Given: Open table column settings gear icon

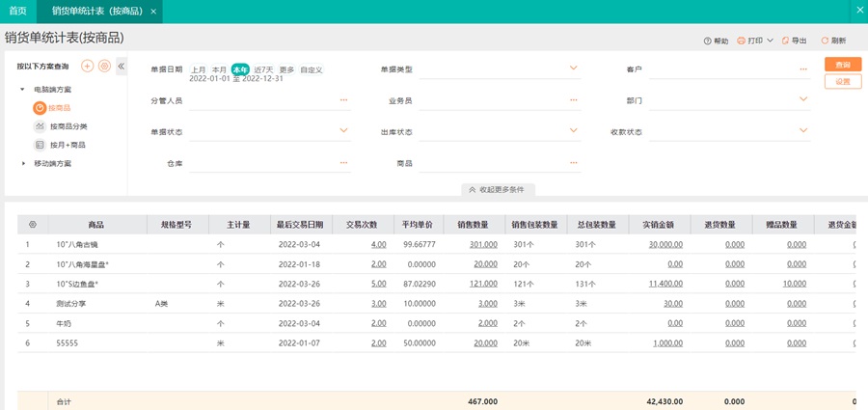Looking at the screenshot, I should tap(33, 225).
